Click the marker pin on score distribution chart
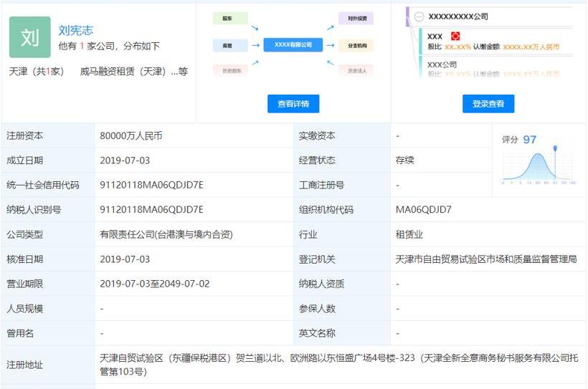 point(555,148)
